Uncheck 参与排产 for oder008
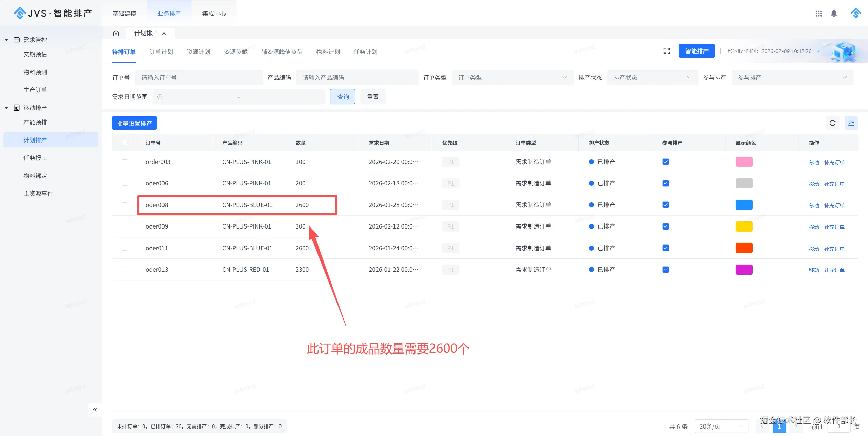 point(666,205)
